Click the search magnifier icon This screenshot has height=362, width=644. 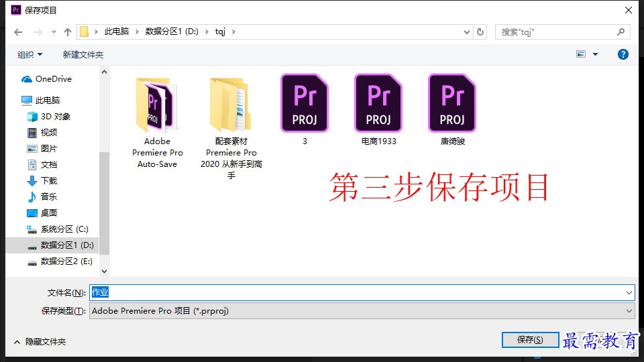pyautogui.click(x=621, y=32)
